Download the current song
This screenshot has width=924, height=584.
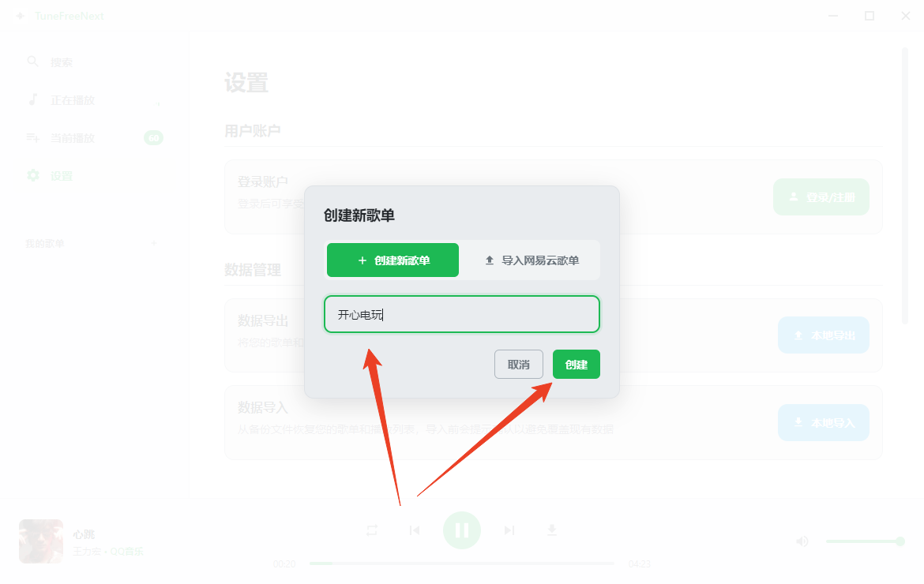pyautogui.click(x=551, y=530)
